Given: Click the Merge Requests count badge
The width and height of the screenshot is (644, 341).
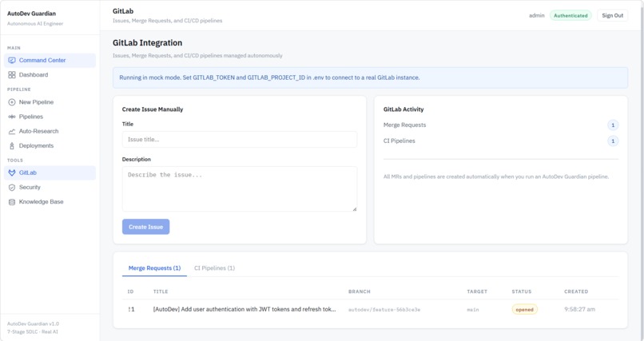Looking at the screenshot, I should [613, 125].
